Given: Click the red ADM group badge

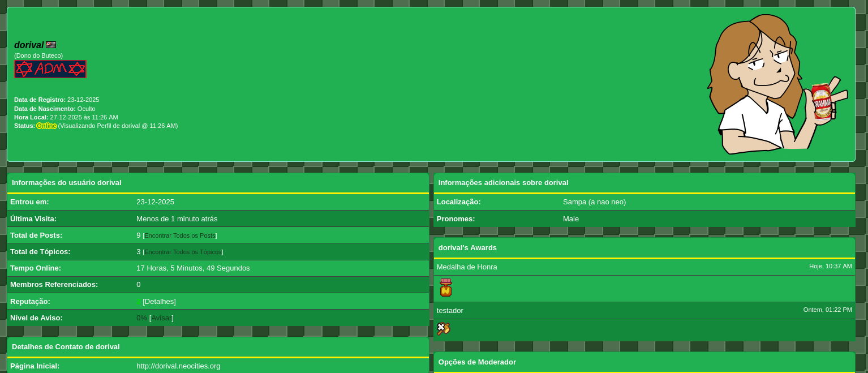Looking at the screenshot, I should pos(50,68).
